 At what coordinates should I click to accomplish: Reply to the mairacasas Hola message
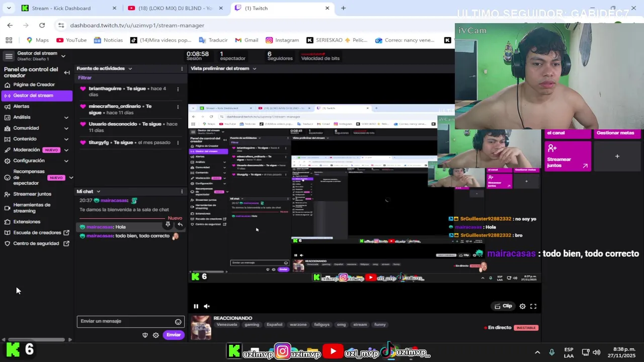click(x=180, y=225)
